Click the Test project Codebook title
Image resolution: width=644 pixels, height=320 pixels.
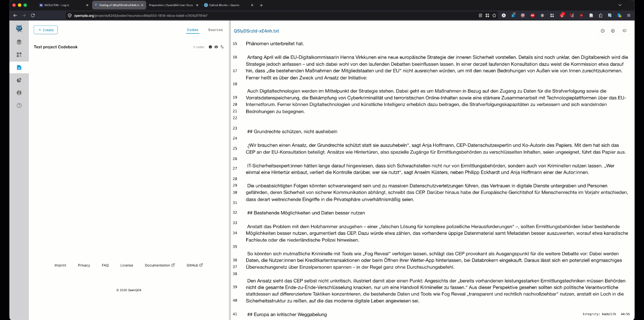tap(56, 47)
